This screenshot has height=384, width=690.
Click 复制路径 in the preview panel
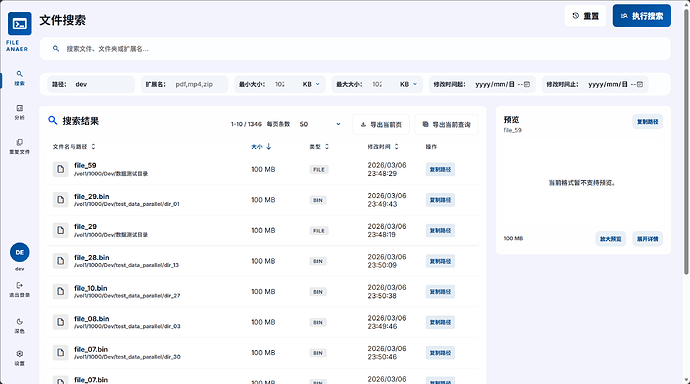pyautogui.click(x=648, y=122)
